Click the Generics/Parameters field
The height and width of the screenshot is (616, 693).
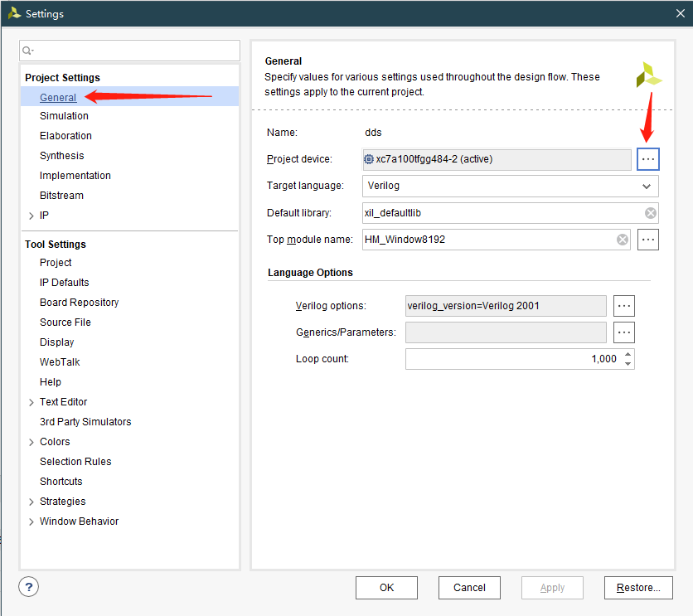tap(506, 332)
